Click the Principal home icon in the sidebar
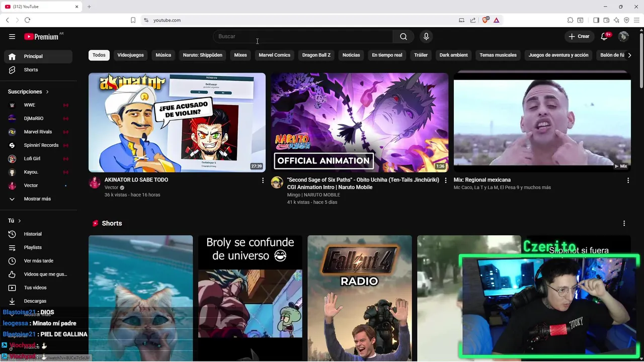 (12, 56)
